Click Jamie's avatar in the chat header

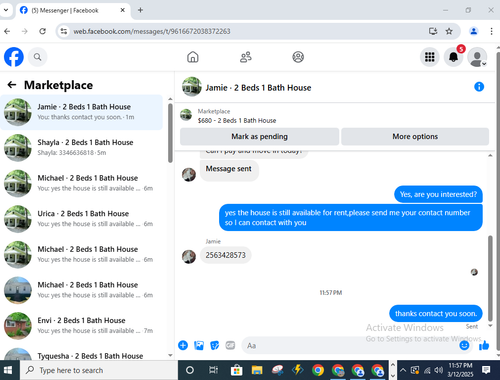click(x=192, y=87)
